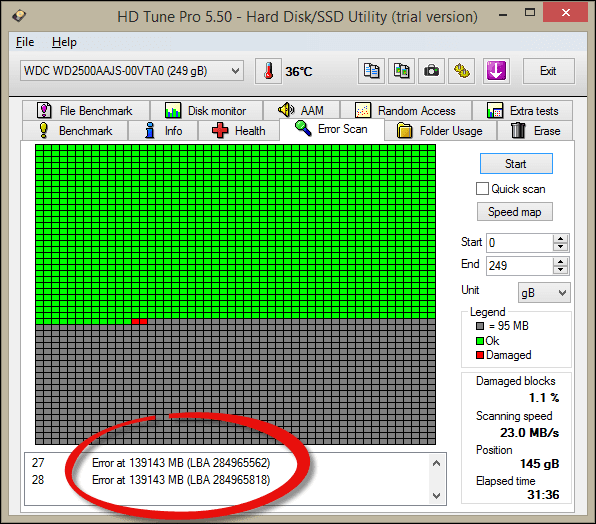This screenshot has height=524, width=596.
Task: Click the error log scroll down arrow
Action: pos(436,496)
